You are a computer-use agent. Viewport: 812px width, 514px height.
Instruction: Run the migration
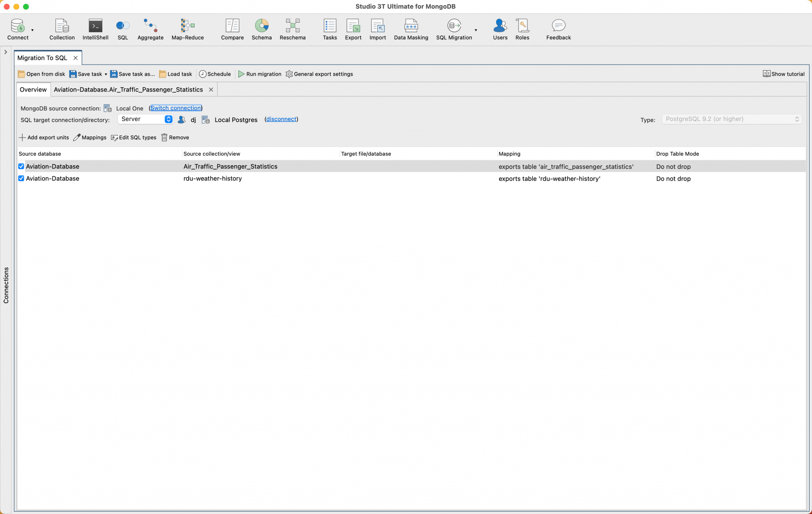(260, 74)
